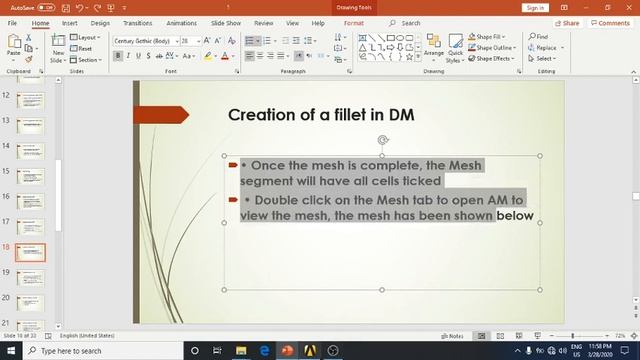Expand the Shape Effects dropdown
This screenshot has height=360, width=640.
pos(491,58)
